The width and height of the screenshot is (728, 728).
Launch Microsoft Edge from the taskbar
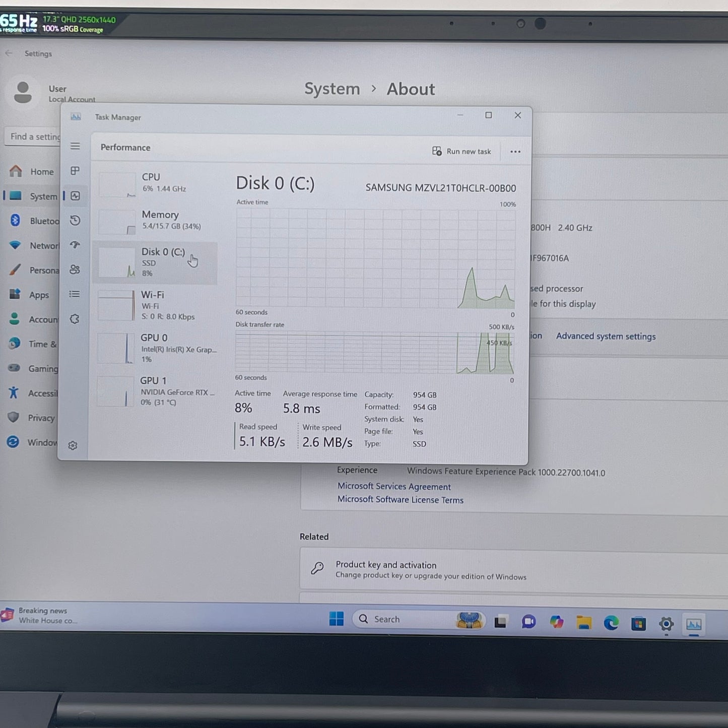click(611, 624)
